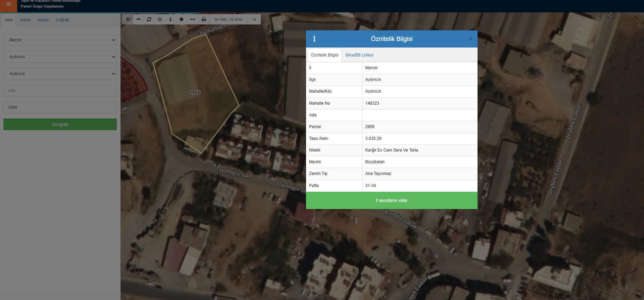644x300 pixels.
Task: Close the Öznitelik Bilgisi dialog
Action: click(470, 39)
